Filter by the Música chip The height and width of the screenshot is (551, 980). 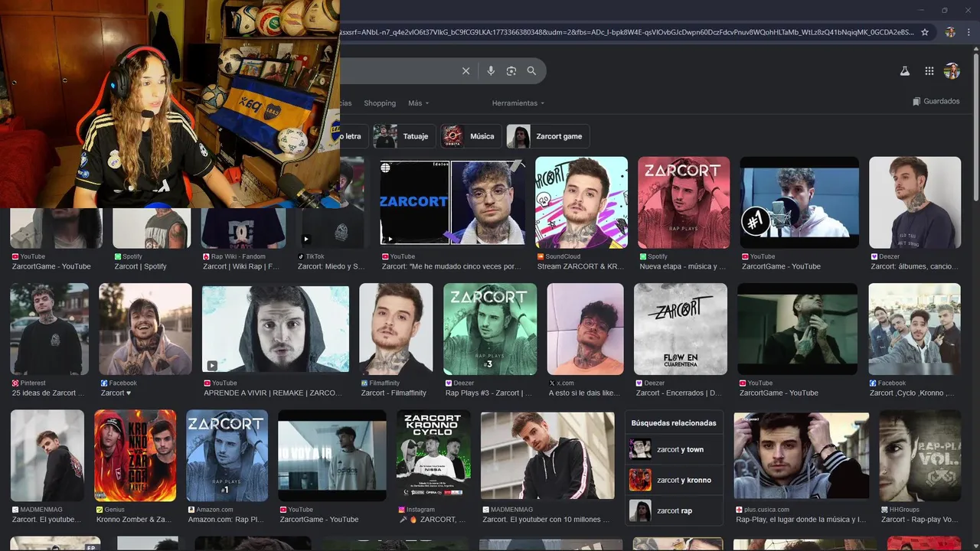pos(470,136)
